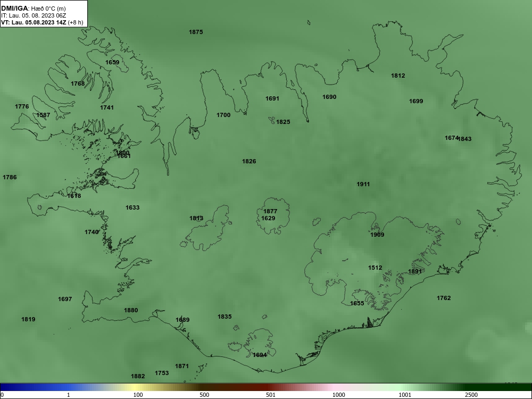This screenshot has height=399, width=532.
Task: Click the 1512 lowest glacier value
Action: pyautogui.click(x=375, y=268)
